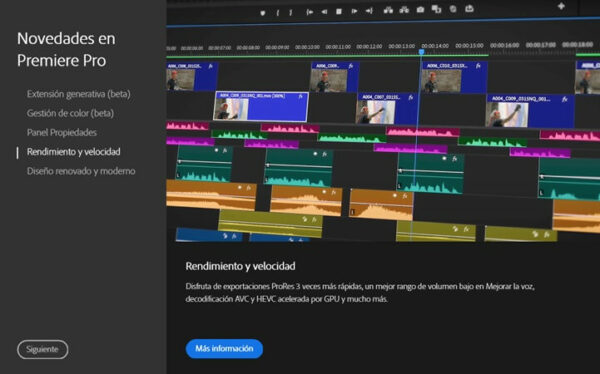Click the description text about ProRes exports

[360, 292]
